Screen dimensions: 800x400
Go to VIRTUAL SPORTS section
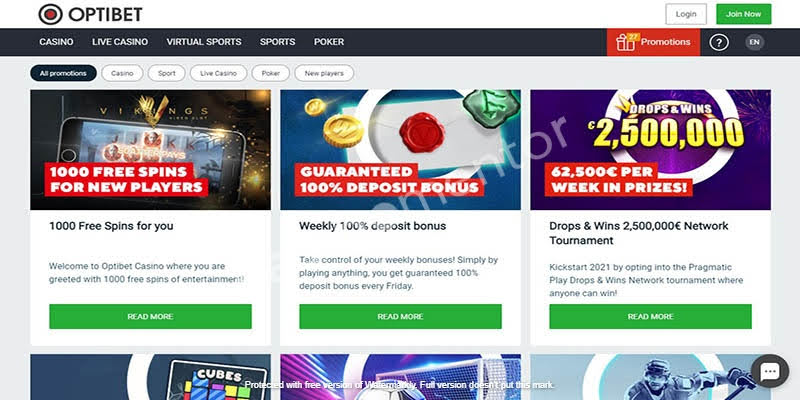(x=204, y=42)
